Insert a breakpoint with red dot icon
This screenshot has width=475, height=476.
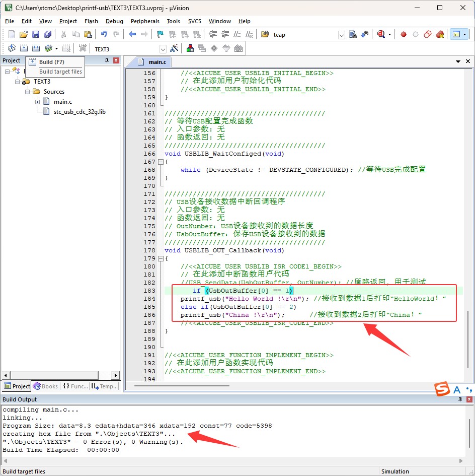pyautogui.click(x=404, y=34)
